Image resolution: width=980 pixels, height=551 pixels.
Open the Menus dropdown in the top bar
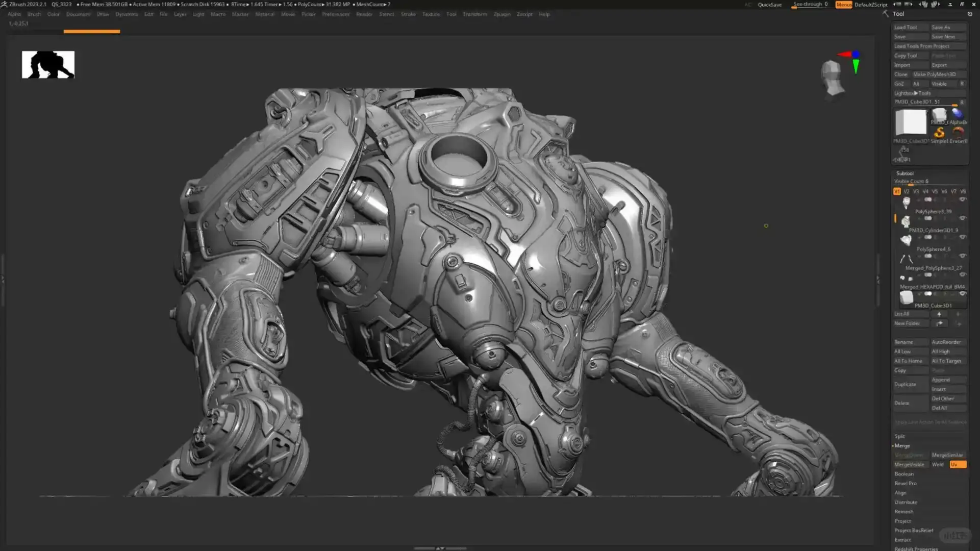[843, 4]
